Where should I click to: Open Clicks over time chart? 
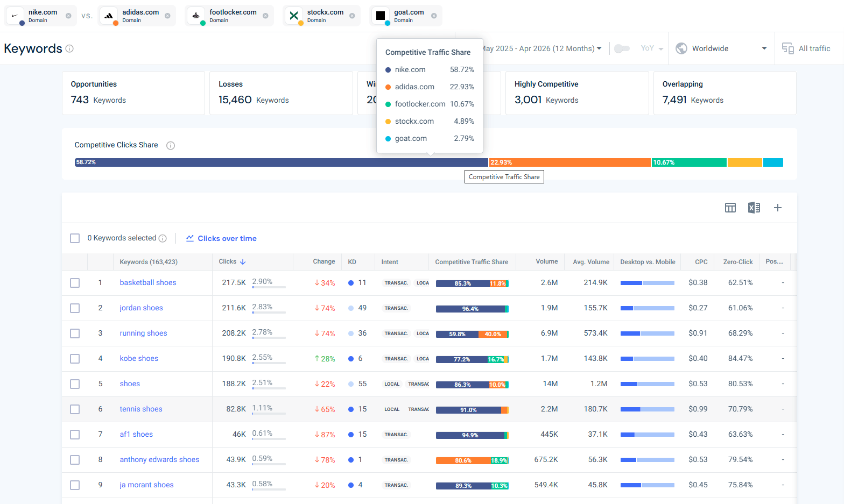point(221,238)
